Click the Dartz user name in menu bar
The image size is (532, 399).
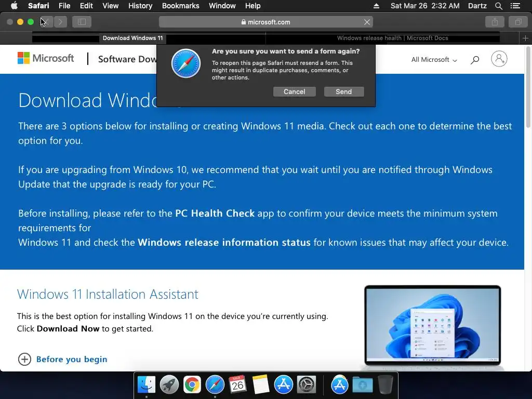point(477,6)
